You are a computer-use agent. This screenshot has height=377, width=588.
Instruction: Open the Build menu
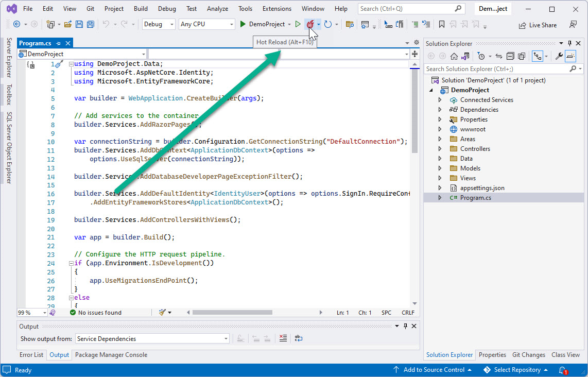(x=141, y=9)
